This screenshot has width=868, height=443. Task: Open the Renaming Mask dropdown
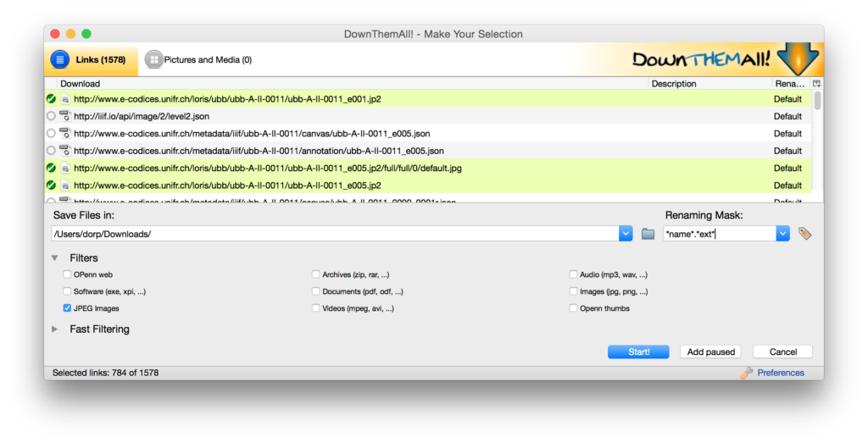click(782, 234)
